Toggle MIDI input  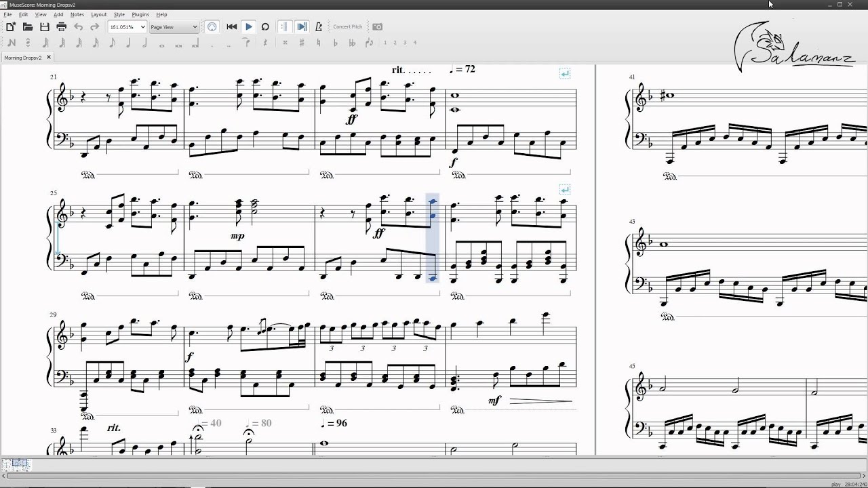pos(212,27)
